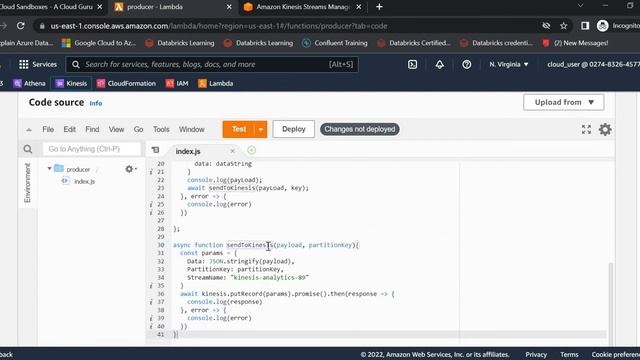Screen dimensions: 640x360
Task: Bookmark this page with the star icon
Action: tap(564, 26)
